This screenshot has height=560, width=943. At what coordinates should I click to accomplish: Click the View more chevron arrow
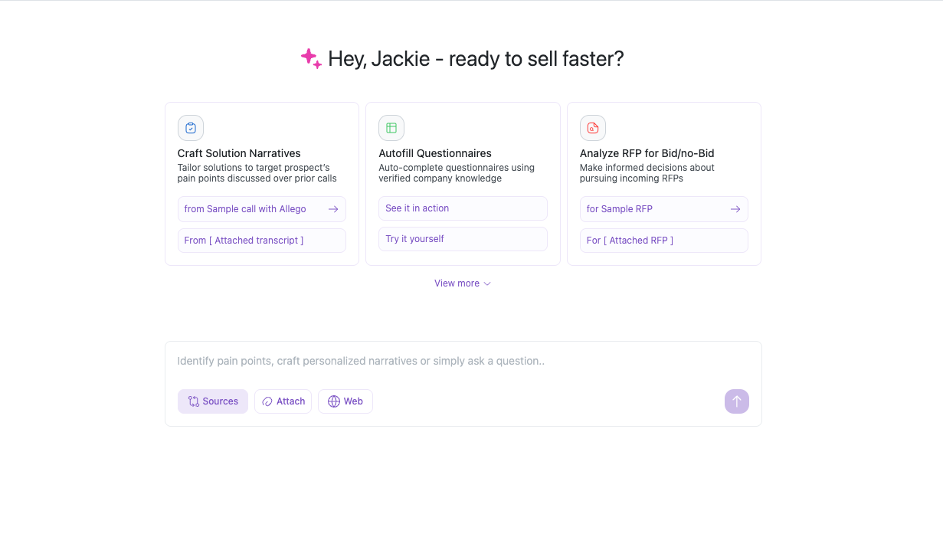(x=487, y=283)
